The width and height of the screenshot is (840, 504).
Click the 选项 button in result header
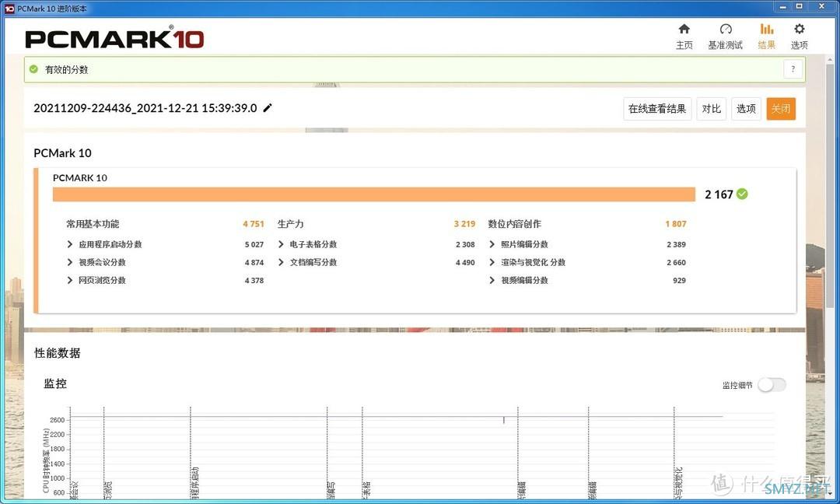[x=746, y=109]
